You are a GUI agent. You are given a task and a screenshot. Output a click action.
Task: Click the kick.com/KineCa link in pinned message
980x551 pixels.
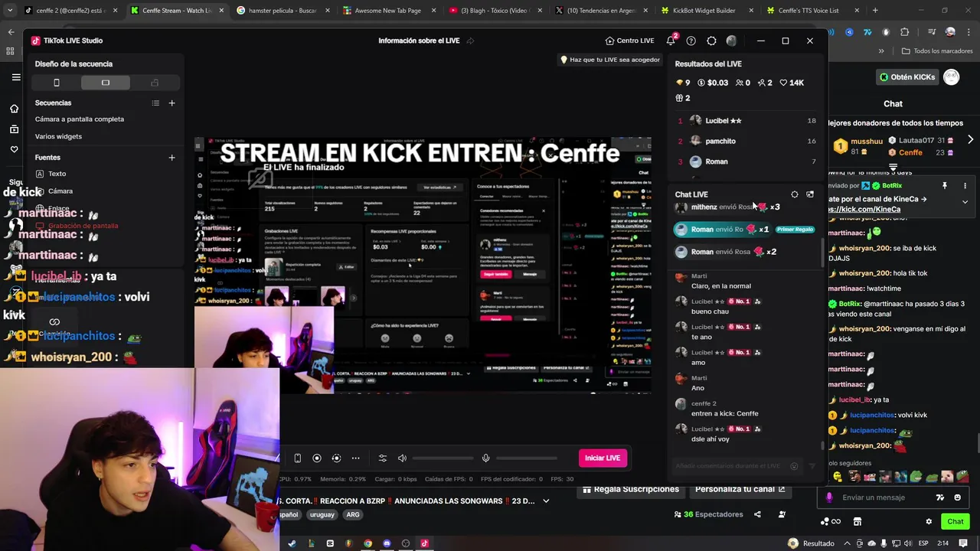(x=864, y=209)
